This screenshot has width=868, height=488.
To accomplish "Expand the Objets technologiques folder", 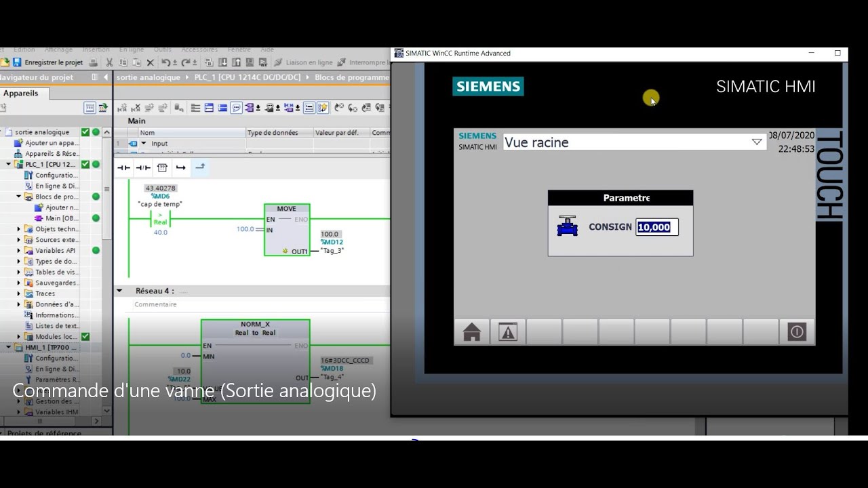I will [x=19, y=229].
